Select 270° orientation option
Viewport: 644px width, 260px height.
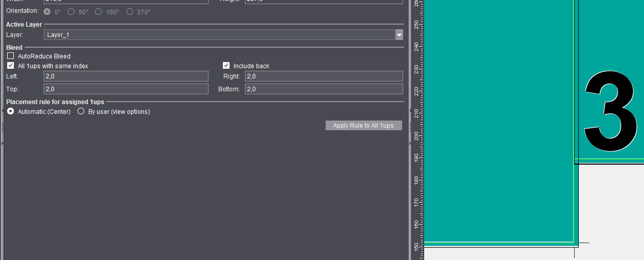pyautogui.click(x=129, y=11)
